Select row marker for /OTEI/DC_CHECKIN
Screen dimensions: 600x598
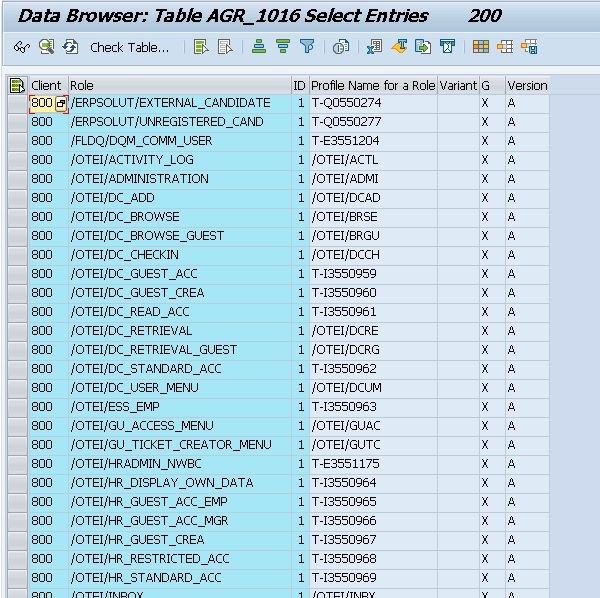click(x=17, y=256)
